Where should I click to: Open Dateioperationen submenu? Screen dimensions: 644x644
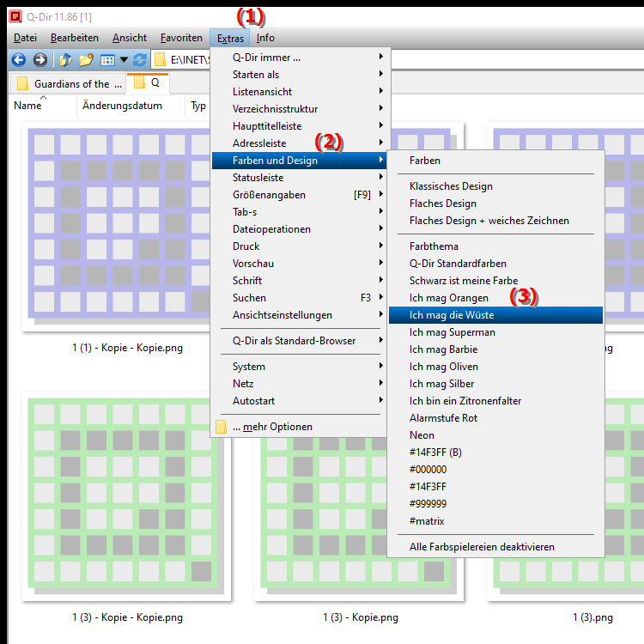click(299, 229)
